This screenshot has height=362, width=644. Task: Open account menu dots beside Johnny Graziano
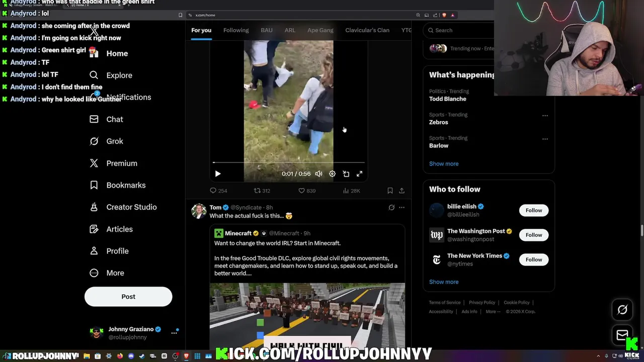174,333
